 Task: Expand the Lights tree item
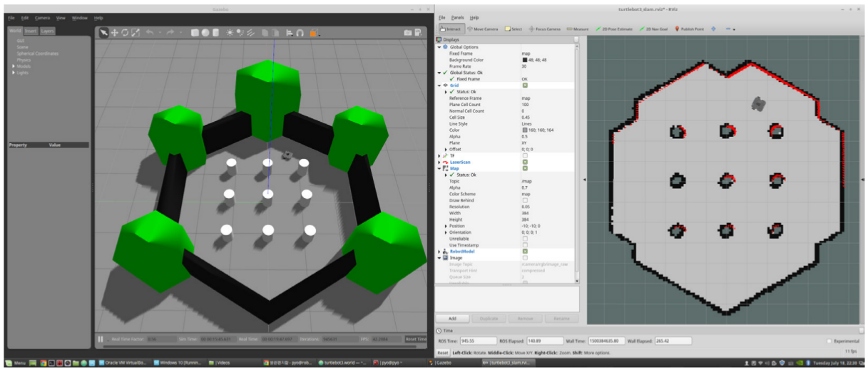tap(14, 73)
